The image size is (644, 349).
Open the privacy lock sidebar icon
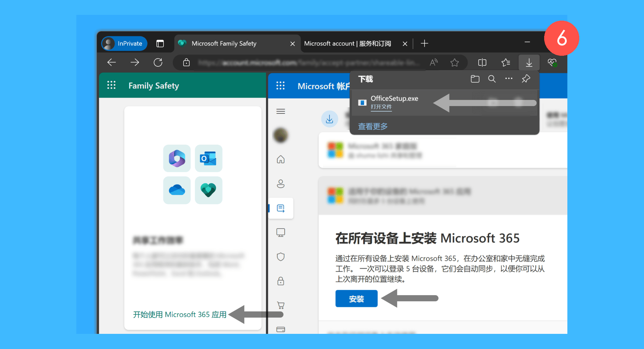coord(281,281)
